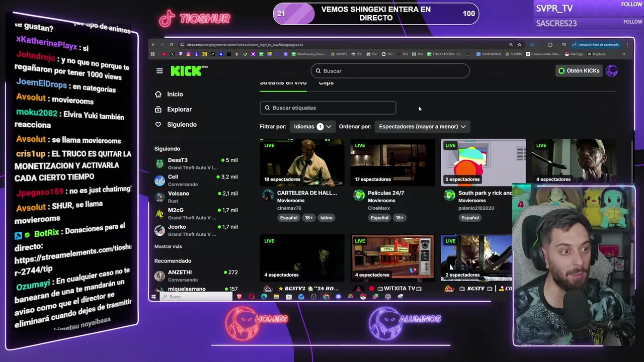Open Volcano channel in Siguiendo list
644x362 pixels.
[196, 197]
